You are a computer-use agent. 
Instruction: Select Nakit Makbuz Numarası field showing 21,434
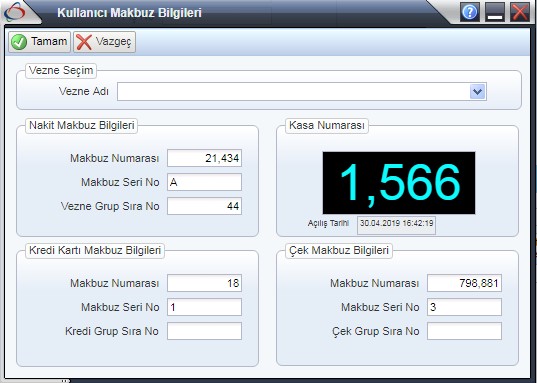[x=204, y=158]
